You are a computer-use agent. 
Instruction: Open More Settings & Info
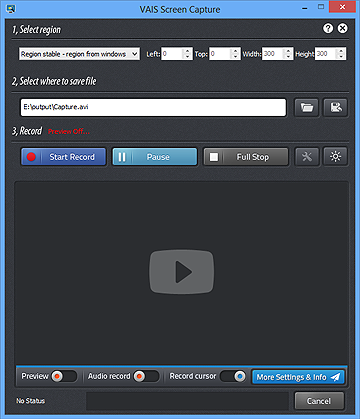[298, 377]
